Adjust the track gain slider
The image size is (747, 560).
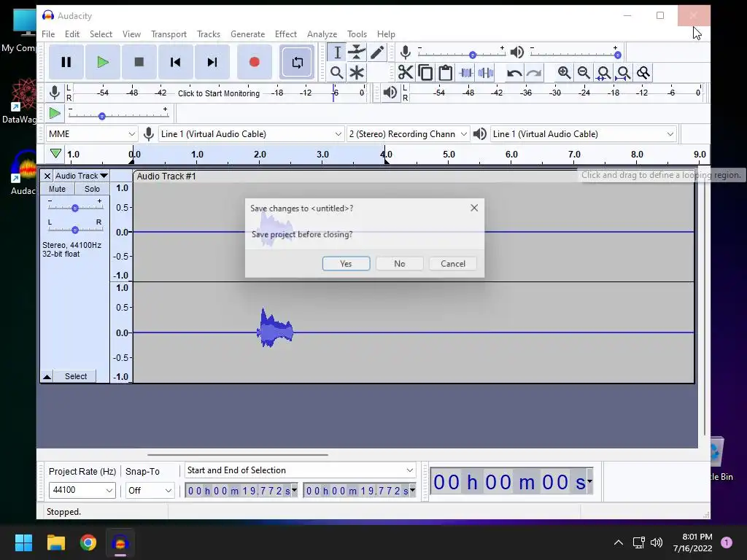(x=75, y=208)
